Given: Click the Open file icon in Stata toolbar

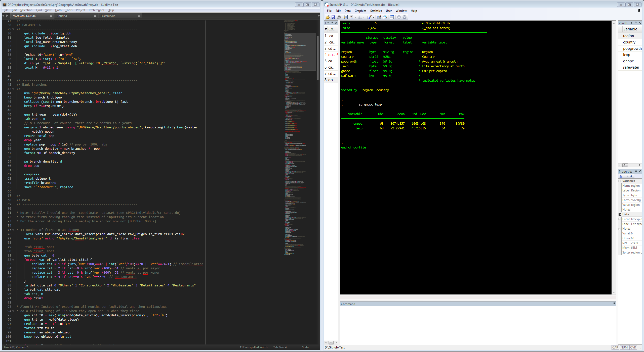Looking at the screenshot, I should pyautogui.click(x=328, y=17).
